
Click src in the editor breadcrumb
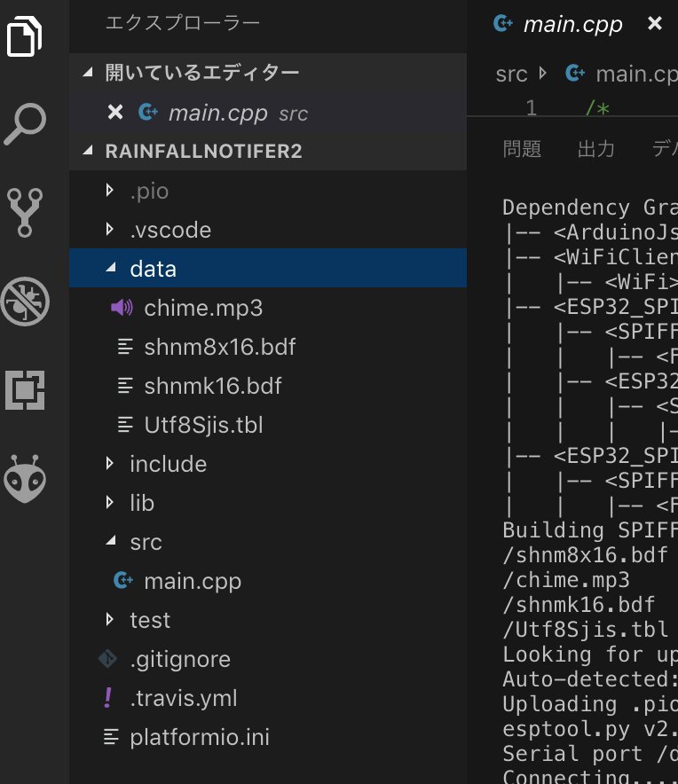[x=511, y=74]
